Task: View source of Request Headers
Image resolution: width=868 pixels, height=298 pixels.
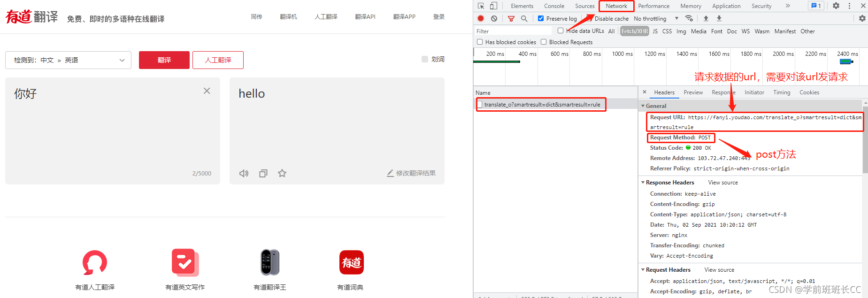Action: (719, 270)
